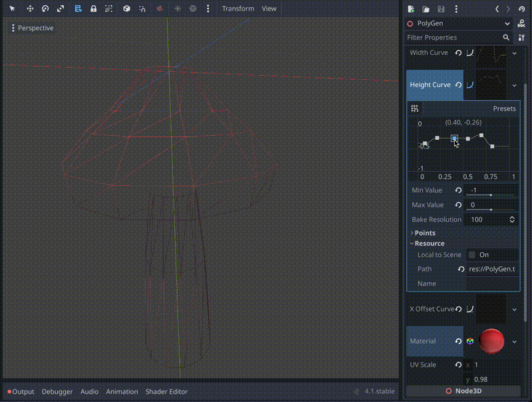Image resolution: width=532 pixels, height=402 pixels.
Task: Select the highlighted curve point at 0.40
Action: 454,138
